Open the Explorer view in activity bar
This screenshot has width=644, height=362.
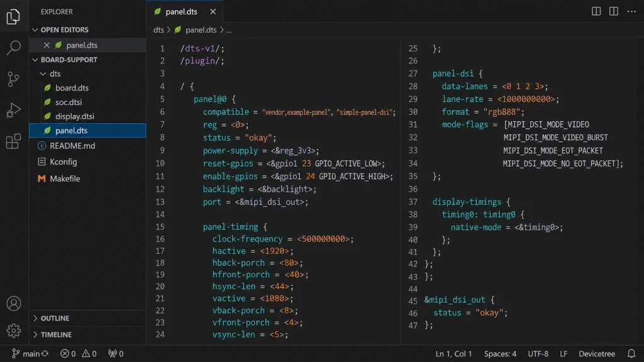pyautogui.click(x=13, y=16)
